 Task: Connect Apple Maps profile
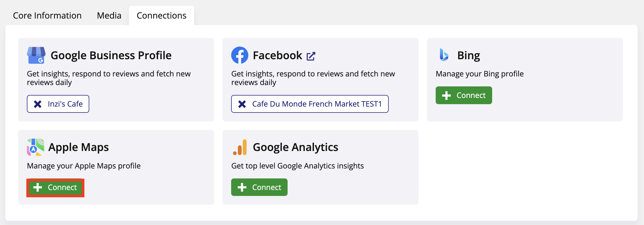tap(55, 188)
